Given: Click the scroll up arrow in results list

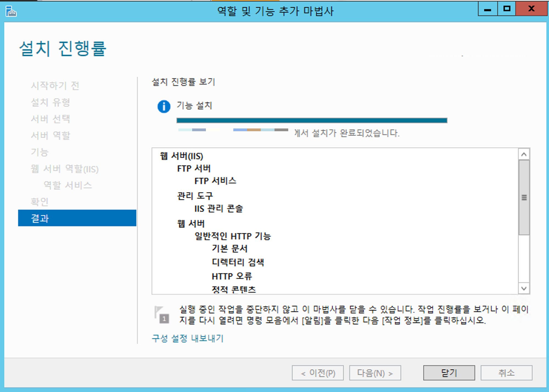Looking at the screenshot, I should (524, 155).
